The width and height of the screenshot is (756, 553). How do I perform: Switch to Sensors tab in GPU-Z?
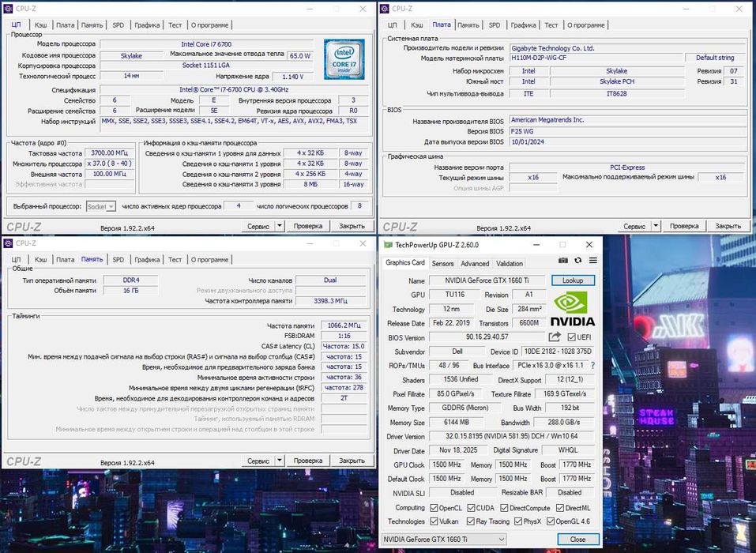point(442,264)
